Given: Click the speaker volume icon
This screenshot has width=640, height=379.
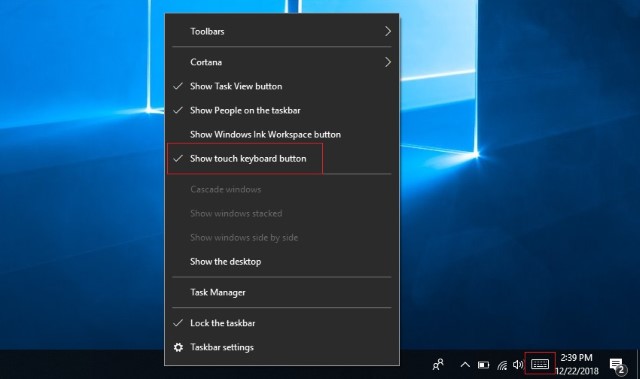Looking at the screenshot, I should [x=518, y=364].
